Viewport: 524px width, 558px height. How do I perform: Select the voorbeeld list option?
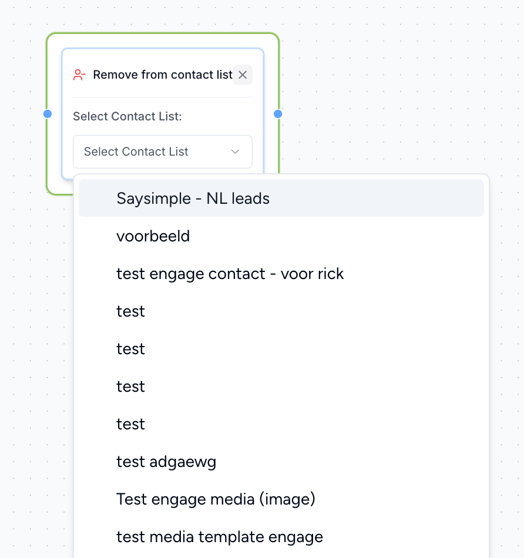[281, 236]
